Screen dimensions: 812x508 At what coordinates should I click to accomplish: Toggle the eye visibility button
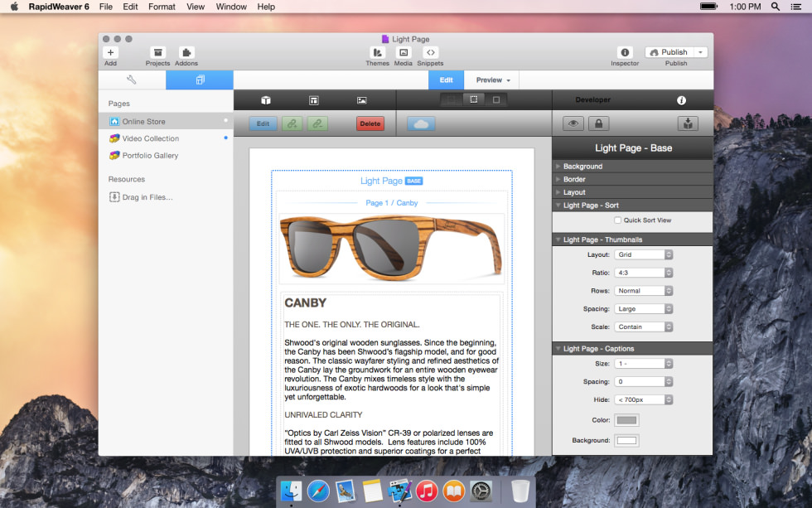click(573, 123)
